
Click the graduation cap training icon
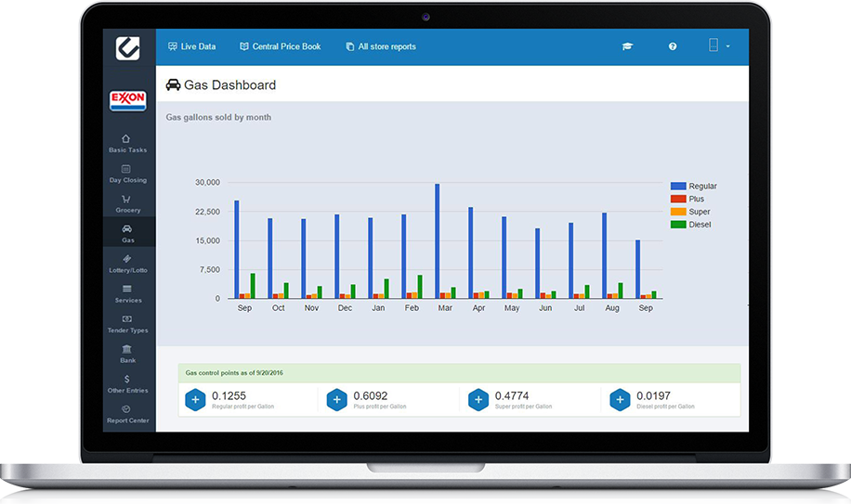coord(627,46)
